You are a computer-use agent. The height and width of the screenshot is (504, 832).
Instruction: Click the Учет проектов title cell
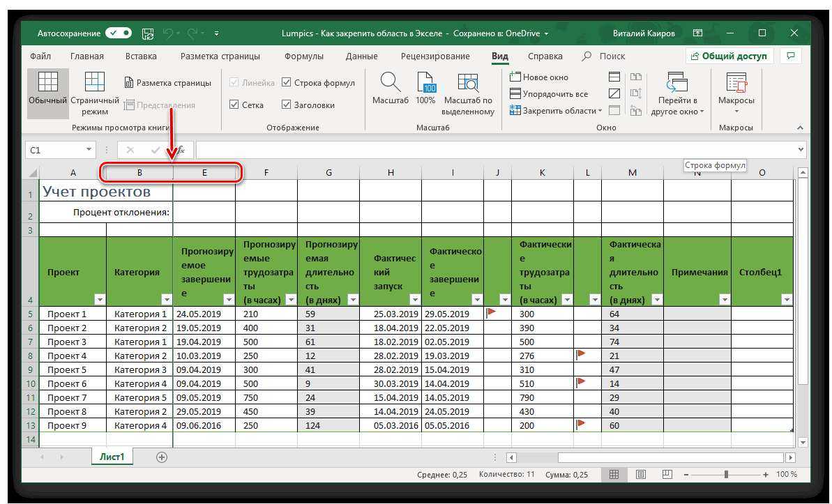click(106, 191)
